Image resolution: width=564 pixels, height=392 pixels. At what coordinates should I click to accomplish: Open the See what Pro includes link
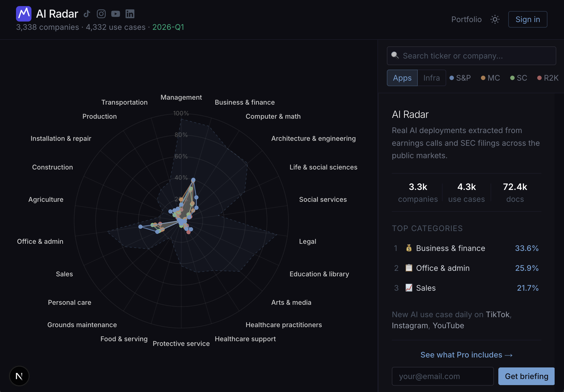(466, 355)
